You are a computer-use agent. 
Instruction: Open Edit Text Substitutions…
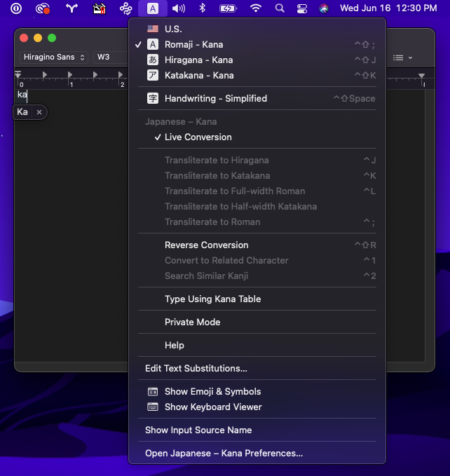[257, 368]
